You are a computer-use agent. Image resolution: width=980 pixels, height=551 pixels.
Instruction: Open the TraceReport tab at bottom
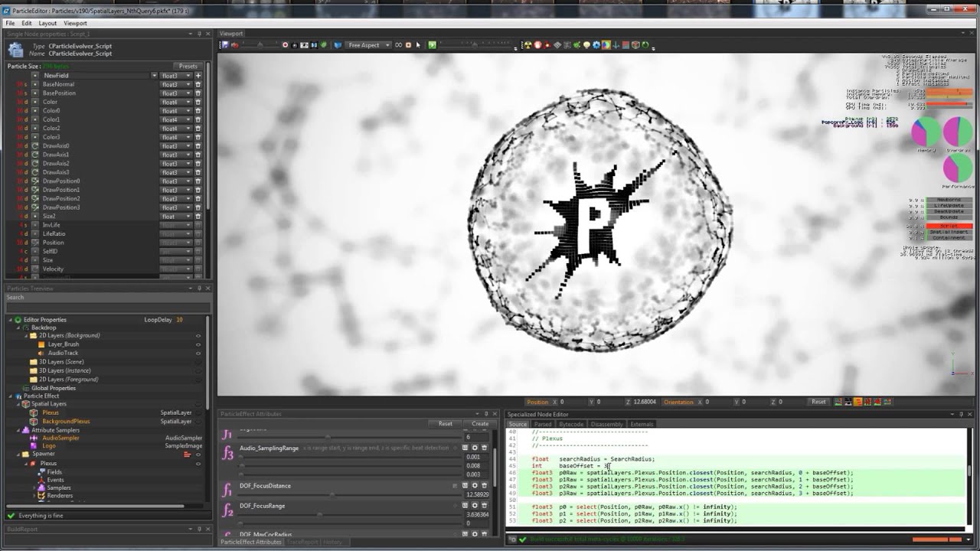pyautogui.click(x=302, y=542)
